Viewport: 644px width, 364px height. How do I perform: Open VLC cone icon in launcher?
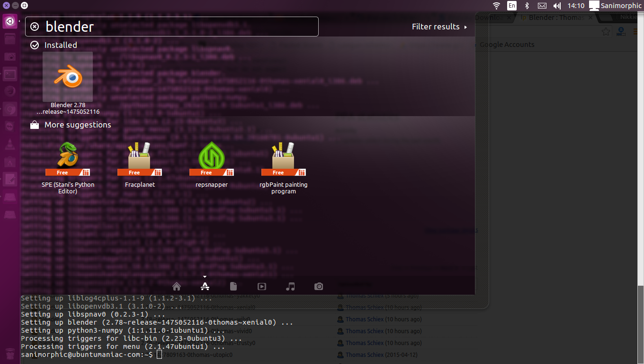coord(10,144)
